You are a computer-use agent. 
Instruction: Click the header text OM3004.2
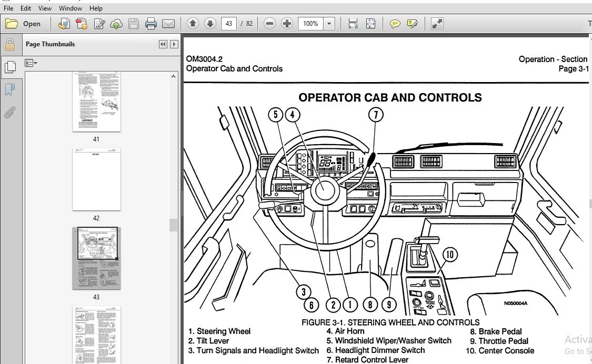tap(204, 59)
